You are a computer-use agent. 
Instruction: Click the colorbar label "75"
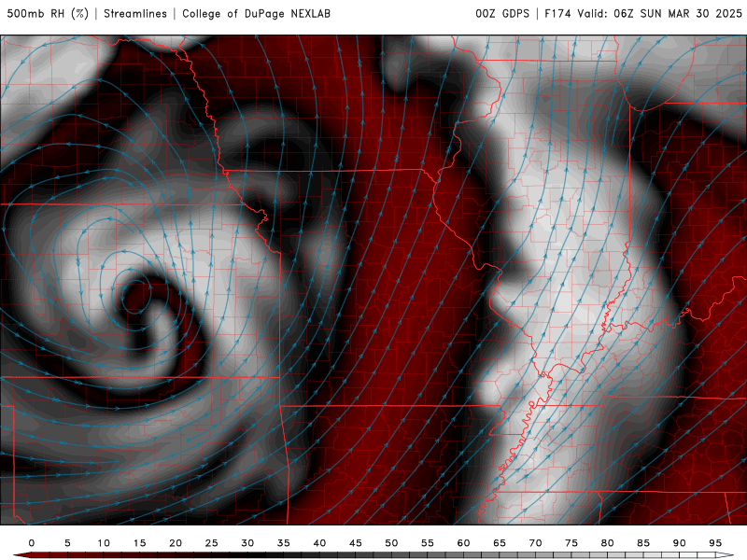click(x=571, y=543)
